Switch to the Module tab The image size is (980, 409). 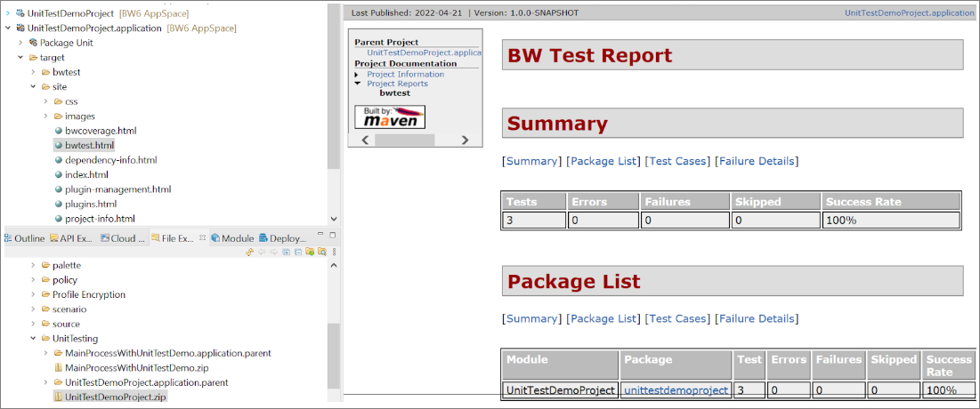(x=232, y=238)
